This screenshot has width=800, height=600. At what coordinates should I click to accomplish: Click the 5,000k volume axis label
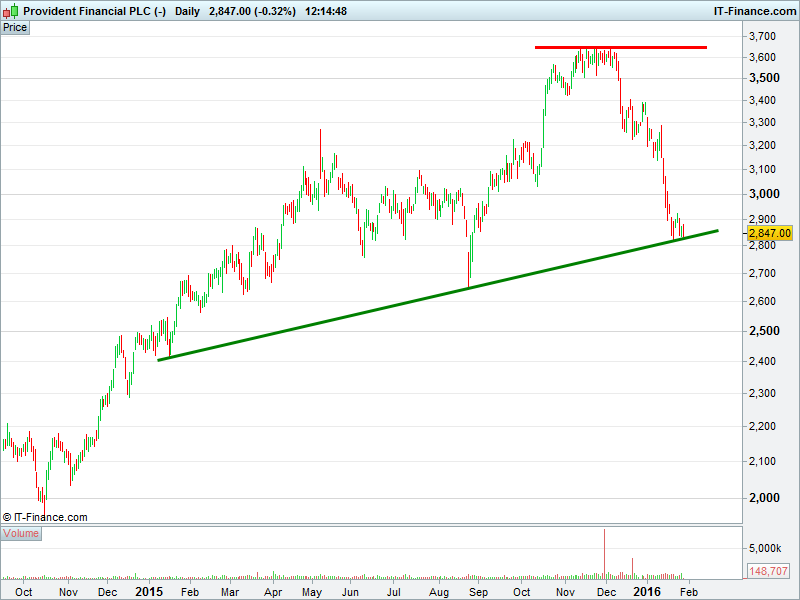pyautogui.click(x=766, y=548)
